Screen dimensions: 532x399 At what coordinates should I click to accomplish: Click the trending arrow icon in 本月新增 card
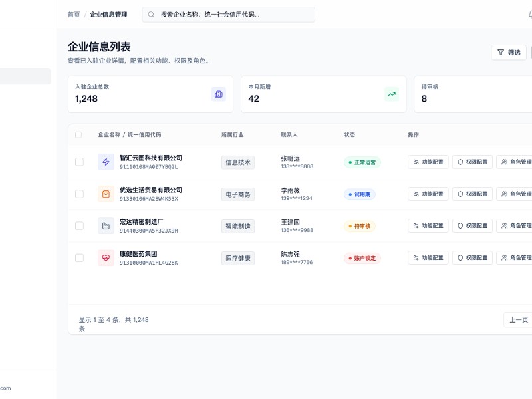[x=392, y=94]
